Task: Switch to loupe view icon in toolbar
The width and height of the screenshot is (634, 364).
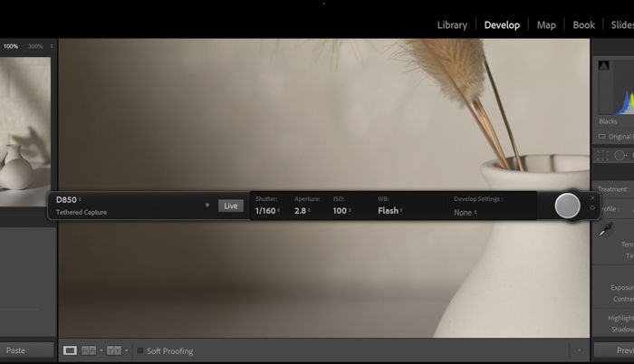Action: [x=70, y=350]
